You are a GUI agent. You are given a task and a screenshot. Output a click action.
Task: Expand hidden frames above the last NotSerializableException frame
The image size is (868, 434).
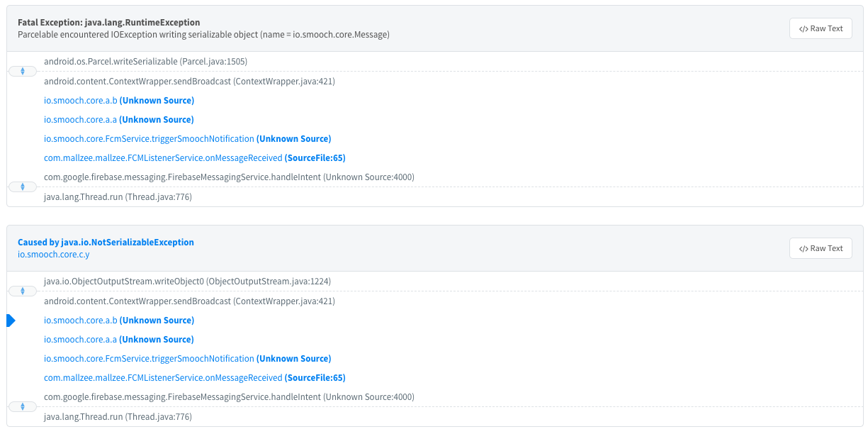(22, 406)
